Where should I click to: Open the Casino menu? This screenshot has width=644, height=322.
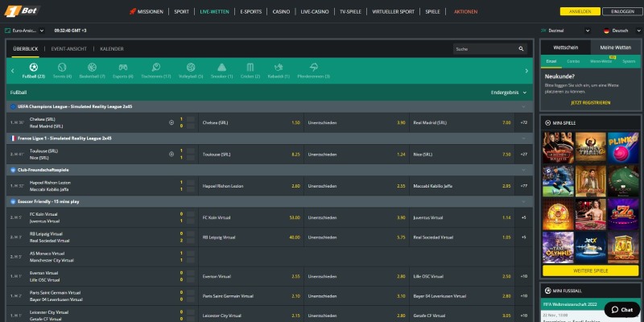click(x=281, y=12)
